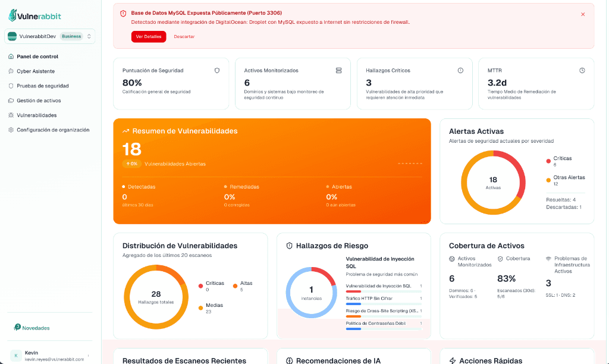Image resolution: width=609 pixels, height=364 pixels.
Task: Close the MySQL exposed alert banner
Action: tap(583, 14)
